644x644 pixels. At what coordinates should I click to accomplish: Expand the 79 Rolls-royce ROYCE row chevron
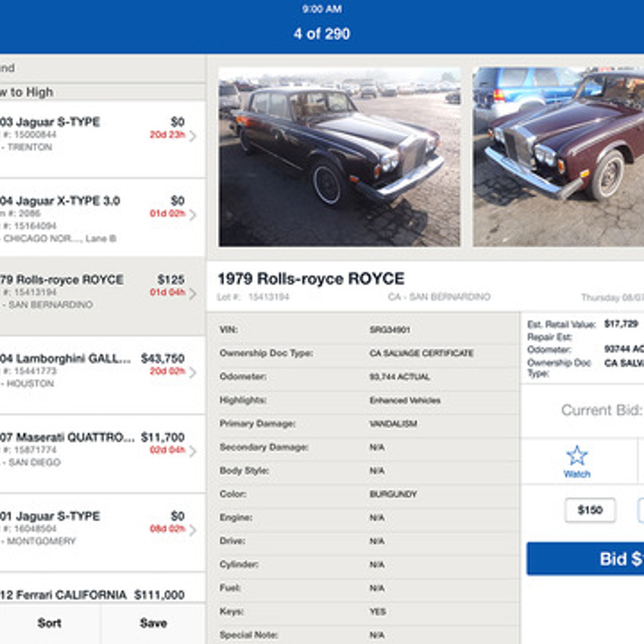click(193, 294)
